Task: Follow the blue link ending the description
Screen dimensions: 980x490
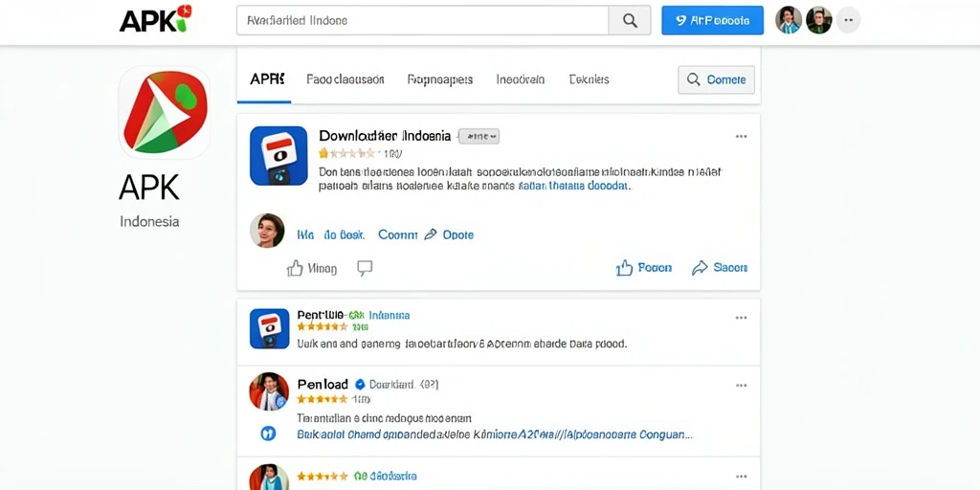Action: [572, 186]
